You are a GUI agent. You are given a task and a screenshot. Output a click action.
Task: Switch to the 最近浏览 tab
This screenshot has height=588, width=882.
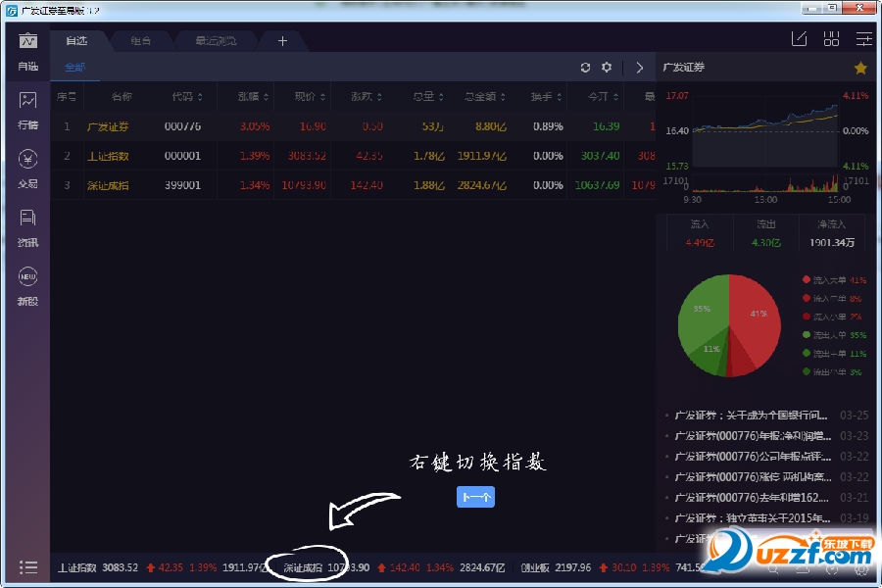216,41
